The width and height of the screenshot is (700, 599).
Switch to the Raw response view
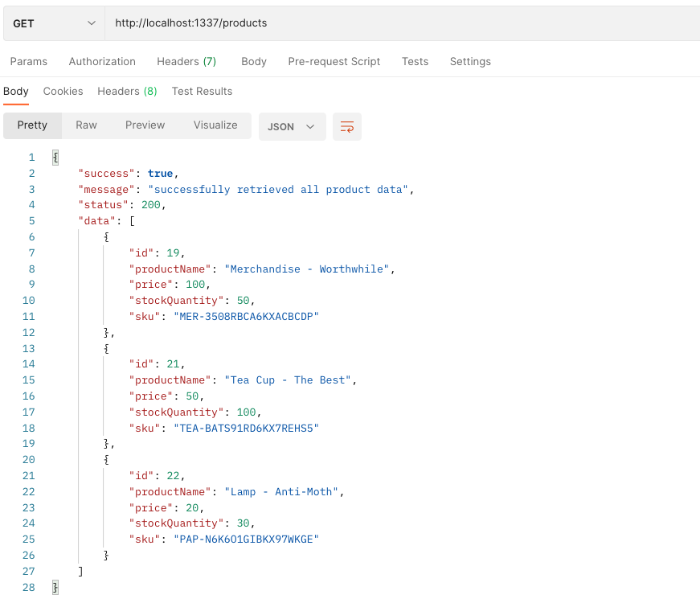(x=86, y=125)
